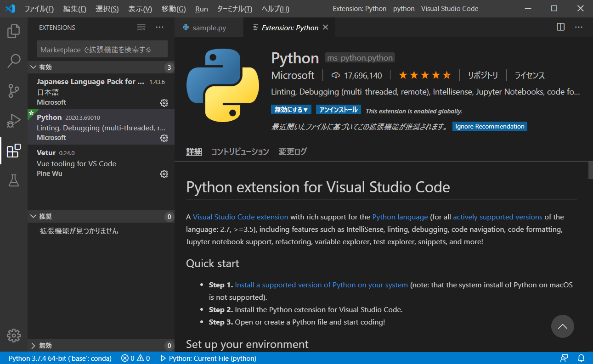Open the ターミナル(T) menu
Image resolution: width=593 pixels, height=364 pixels.
pos(234,9)
